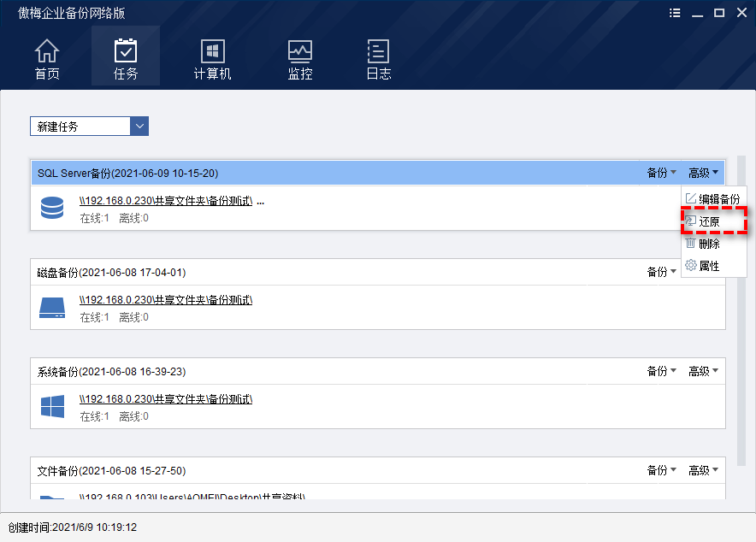The image size is (756, 542).
Task: Open the disk backup network path link
Action: tap(166, 300)
